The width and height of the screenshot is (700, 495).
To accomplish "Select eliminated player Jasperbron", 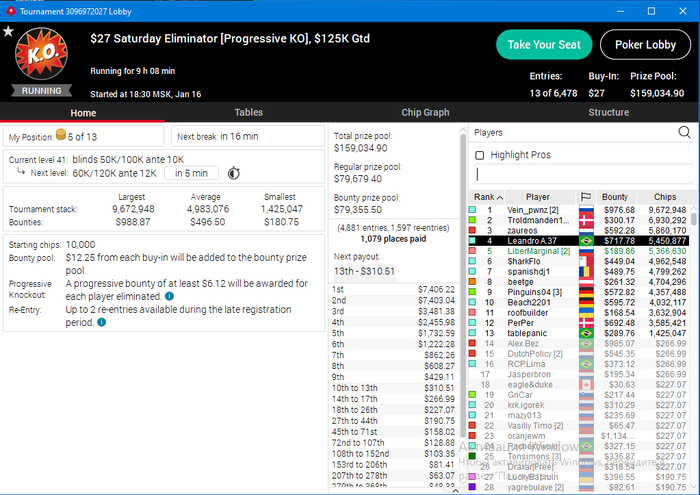I will click(x=579, y=374).
